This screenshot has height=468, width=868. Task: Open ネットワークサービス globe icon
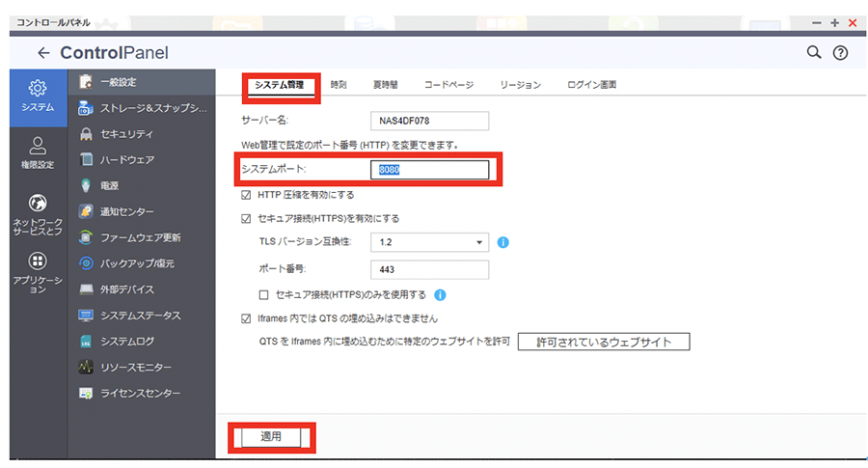point(38,203)
